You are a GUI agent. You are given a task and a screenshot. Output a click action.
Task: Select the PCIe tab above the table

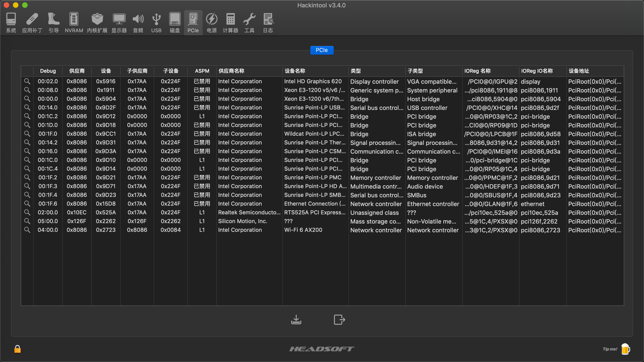click(x=322, y=50)
